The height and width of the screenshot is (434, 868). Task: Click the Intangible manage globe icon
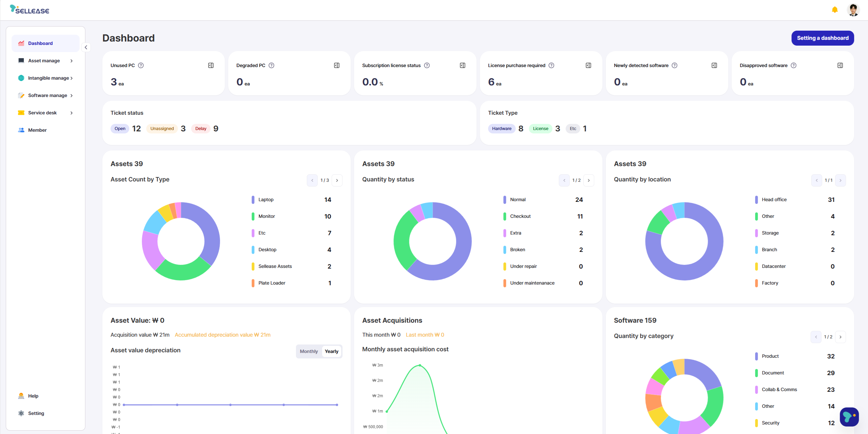coord(21,78)
